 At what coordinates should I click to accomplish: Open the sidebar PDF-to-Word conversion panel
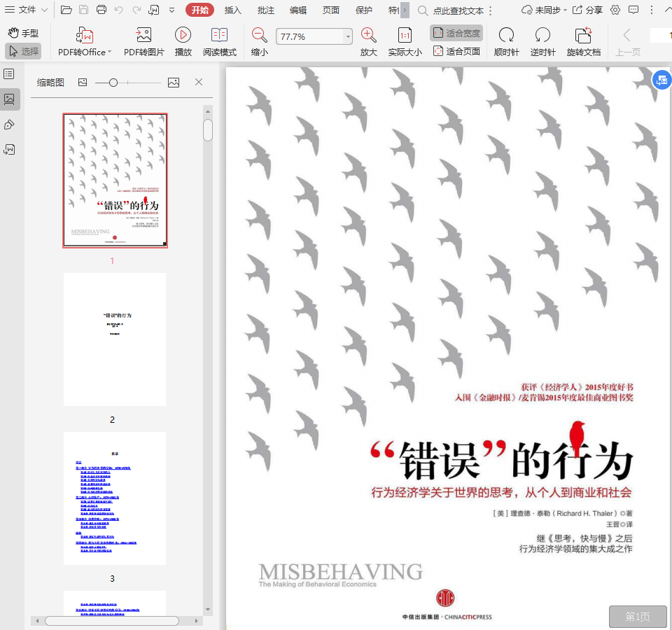click(x=9, y=150)
